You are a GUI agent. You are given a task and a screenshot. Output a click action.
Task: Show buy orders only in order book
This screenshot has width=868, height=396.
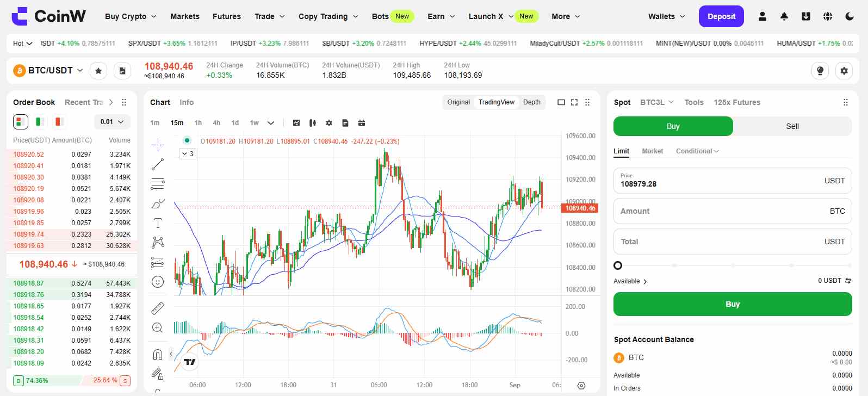40,122
